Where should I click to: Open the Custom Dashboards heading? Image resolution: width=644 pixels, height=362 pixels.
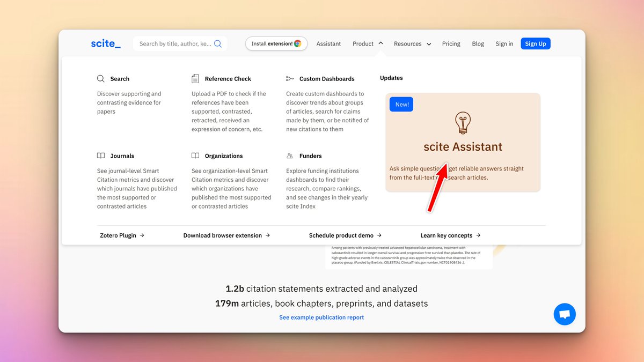(x=327, y=79)
